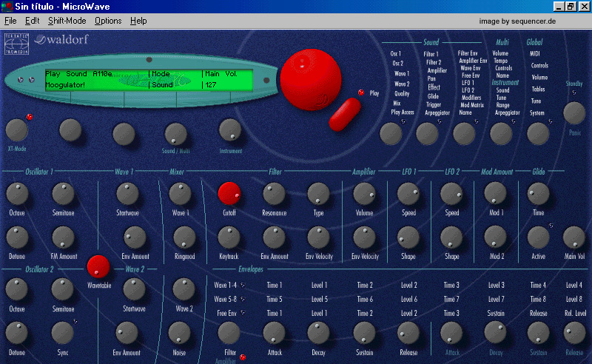
Task: Click the Oscillator 1 Detune knob
Action: [x=17, y=237]
